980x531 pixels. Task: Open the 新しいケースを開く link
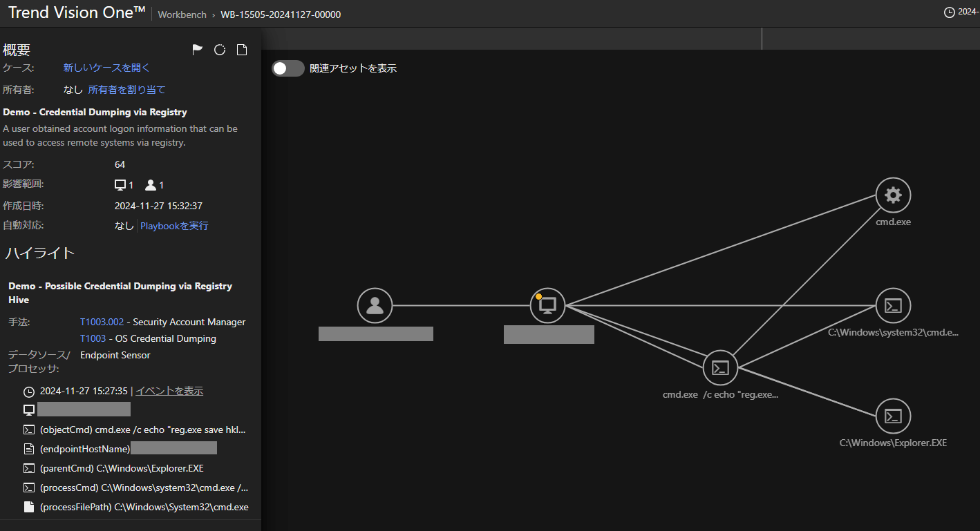106,68
